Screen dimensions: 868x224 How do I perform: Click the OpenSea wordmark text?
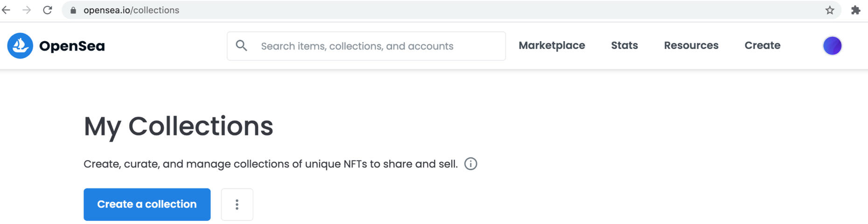(72, 46)
